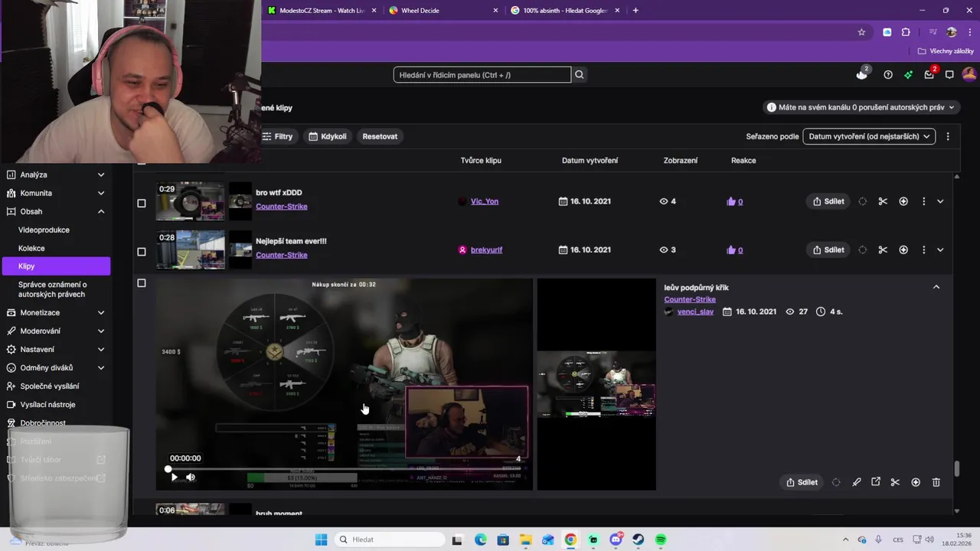This screenshot has height=551, width=980.
Task: Click the circled star icon in 'Nejlepší team ever!!!' row
Action: pos(903,249)
